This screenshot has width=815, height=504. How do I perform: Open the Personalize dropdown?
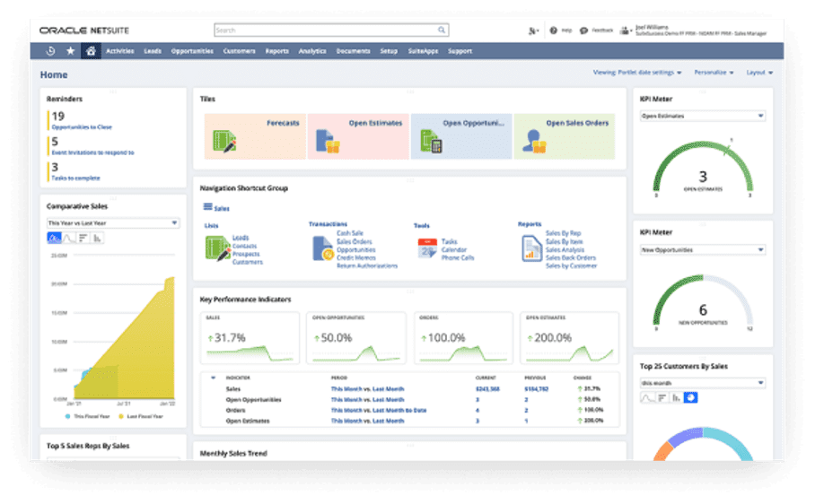(714, 73)
